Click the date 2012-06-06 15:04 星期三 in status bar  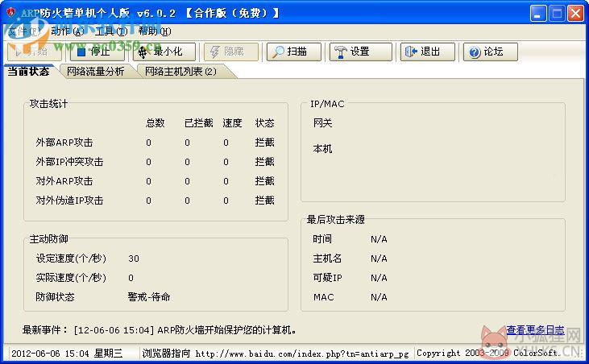point(67,354)
